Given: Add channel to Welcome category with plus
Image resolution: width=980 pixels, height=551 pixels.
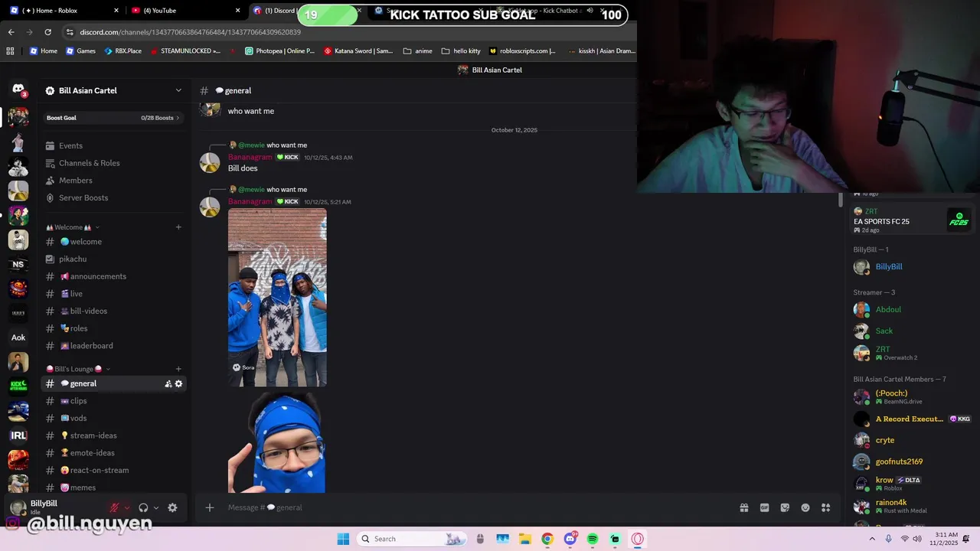Looking at the screenshot, I should [x=178, y=227].
